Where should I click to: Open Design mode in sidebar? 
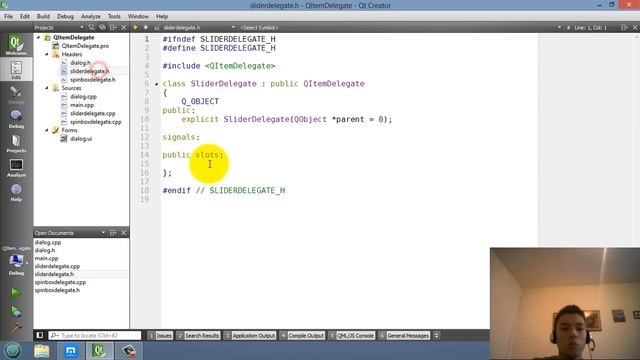click(x=16, y=94)
